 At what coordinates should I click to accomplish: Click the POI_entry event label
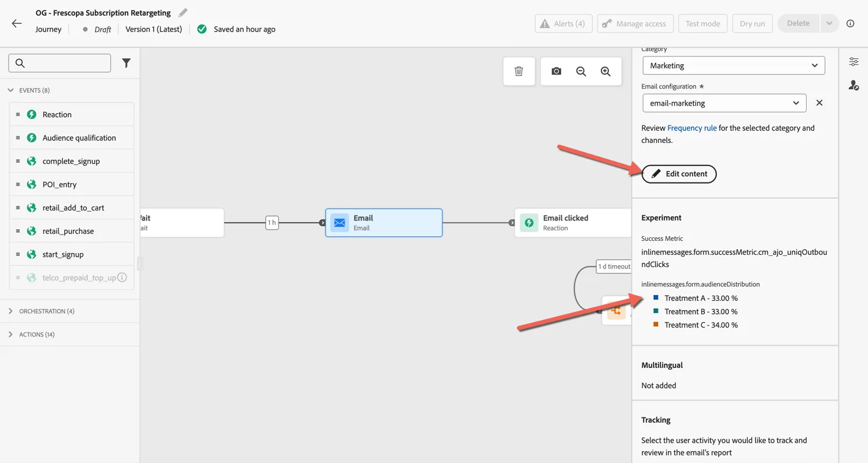pyautogui.click(x=60, y=184)
